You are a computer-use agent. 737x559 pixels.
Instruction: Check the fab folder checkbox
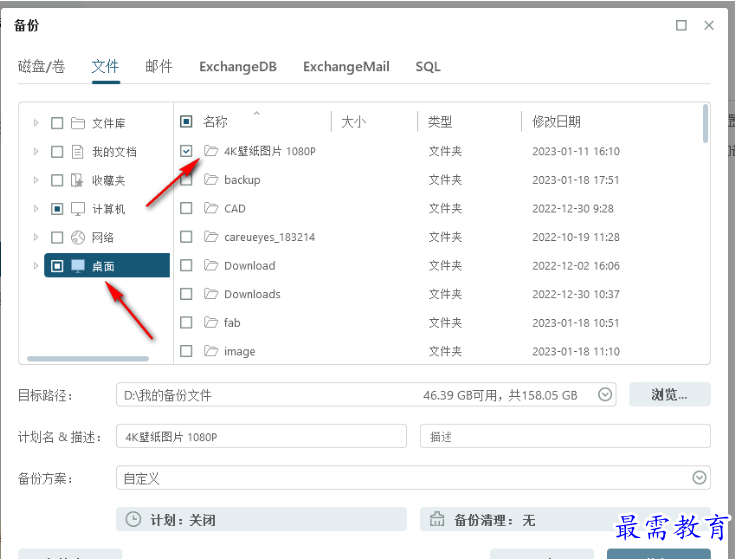coord(186,323)
